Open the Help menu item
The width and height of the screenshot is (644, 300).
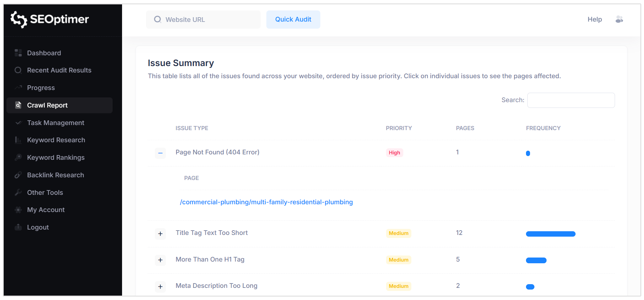point(594,19)
